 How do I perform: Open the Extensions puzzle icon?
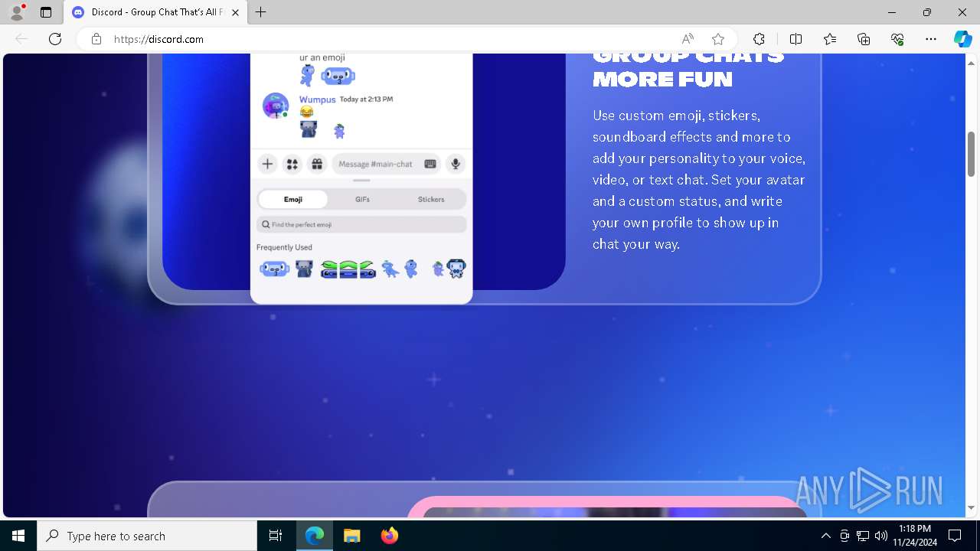coord(759,39)
